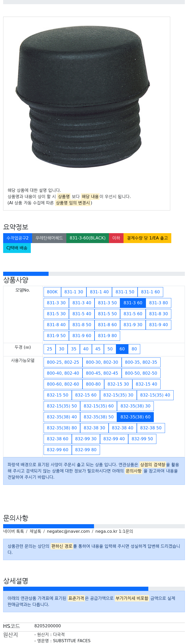Viewport: 188px width, 644px height.
Task: Choose model 800K
Action: pyautogui.click(x=52, y=292)
